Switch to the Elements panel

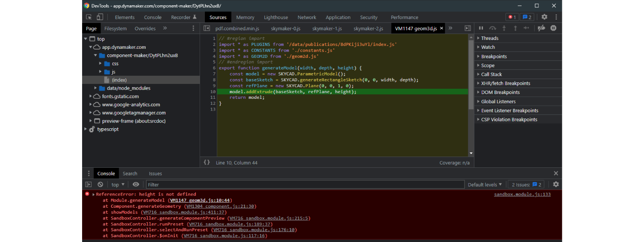pyautogui.click(x=125, y=17)
